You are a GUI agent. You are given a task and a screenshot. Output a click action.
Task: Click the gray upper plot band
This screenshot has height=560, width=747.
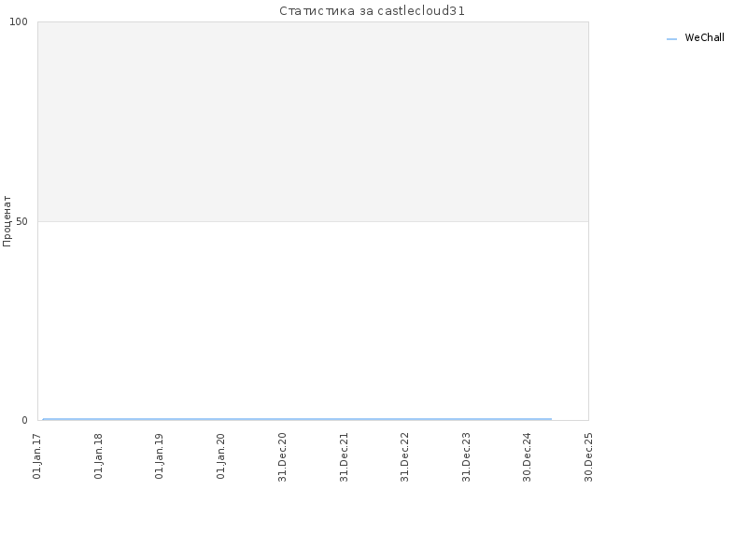[x=313, y=121]
